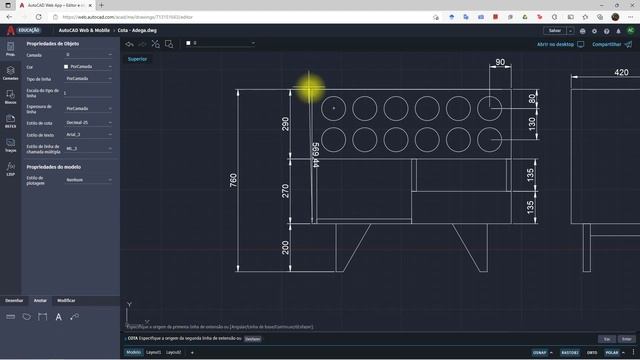Switch to the Layout1 tab

tap(153, 352)
